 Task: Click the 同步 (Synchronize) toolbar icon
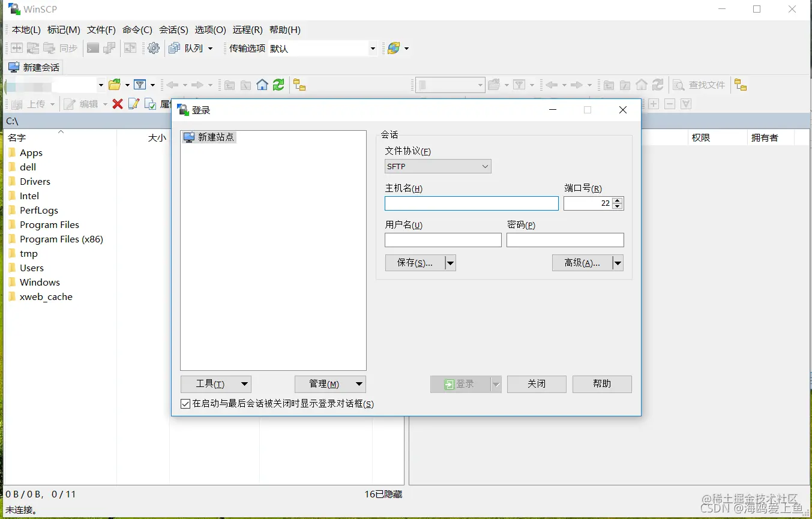coord(68,48)
